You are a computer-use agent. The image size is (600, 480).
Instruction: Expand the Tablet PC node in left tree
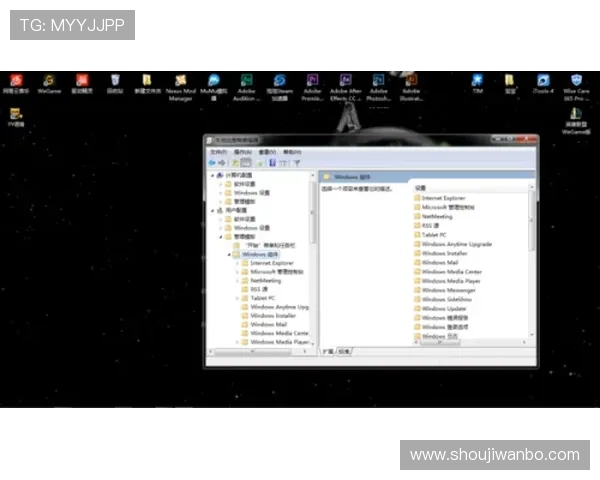click(x=237, y=298)
